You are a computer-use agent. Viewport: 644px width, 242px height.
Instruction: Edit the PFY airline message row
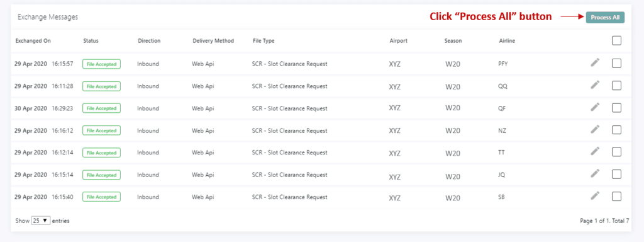tap(595, 62)
